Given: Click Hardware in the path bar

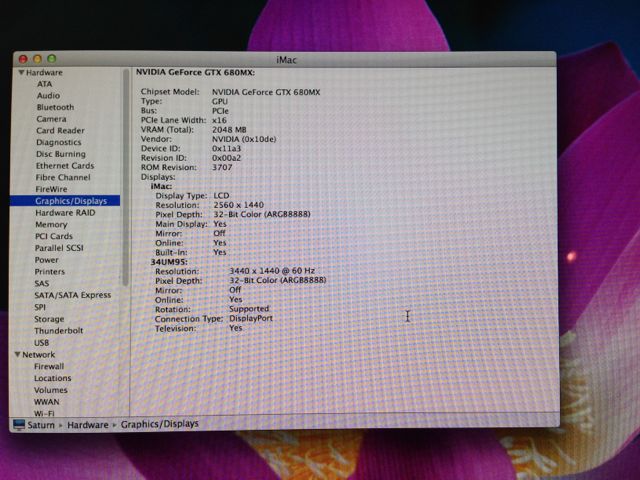Looking at the screenshot, I should 88,425.
